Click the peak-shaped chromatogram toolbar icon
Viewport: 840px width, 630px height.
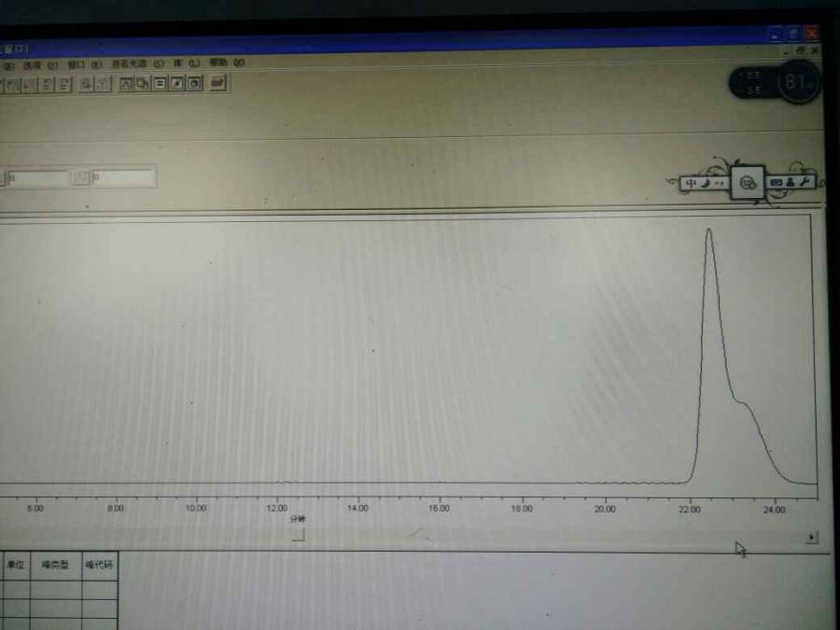126,84
